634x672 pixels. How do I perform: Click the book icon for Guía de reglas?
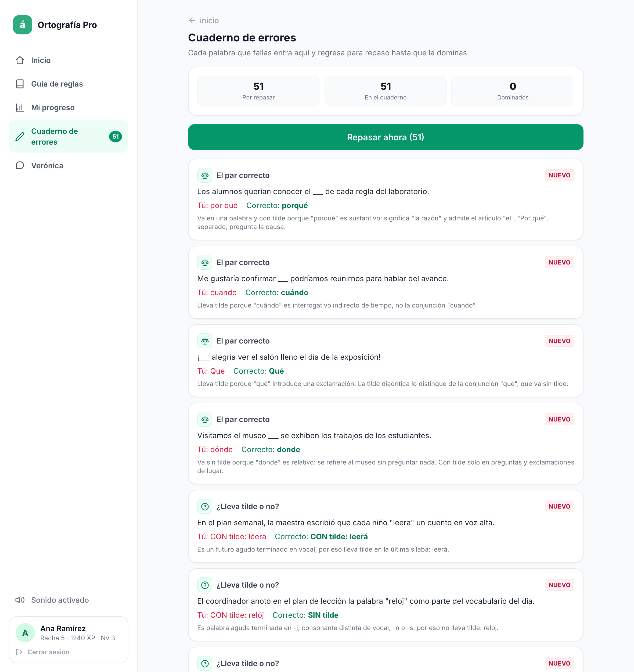20,84
